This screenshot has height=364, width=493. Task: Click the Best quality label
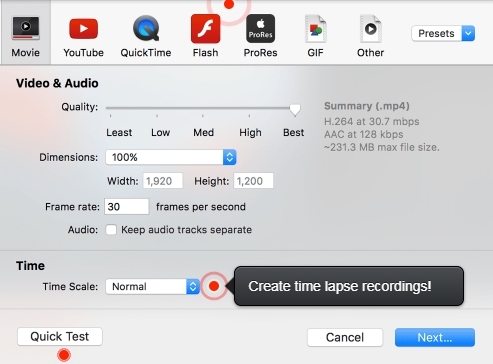pos(293,133)
